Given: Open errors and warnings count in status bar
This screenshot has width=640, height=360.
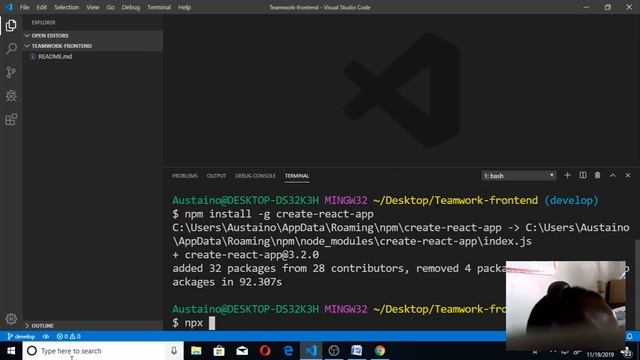Looking at the screenshot, I should point(69,336).
